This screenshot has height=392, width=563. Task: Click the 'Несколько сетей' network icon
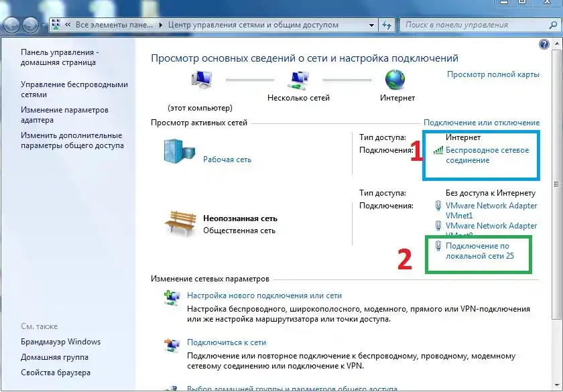pyautogui.click(x=298, y=80)
